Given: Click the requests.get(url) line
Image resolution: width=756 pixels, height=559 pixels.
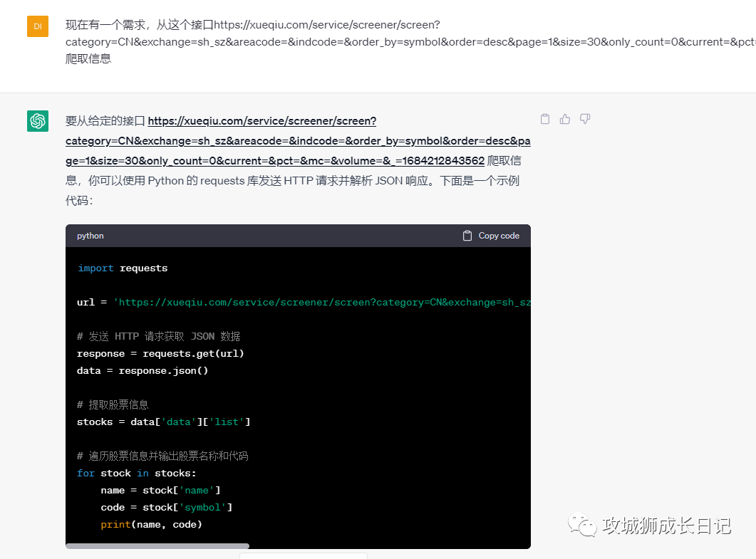Looking at the screenshot, I should 160,353.
